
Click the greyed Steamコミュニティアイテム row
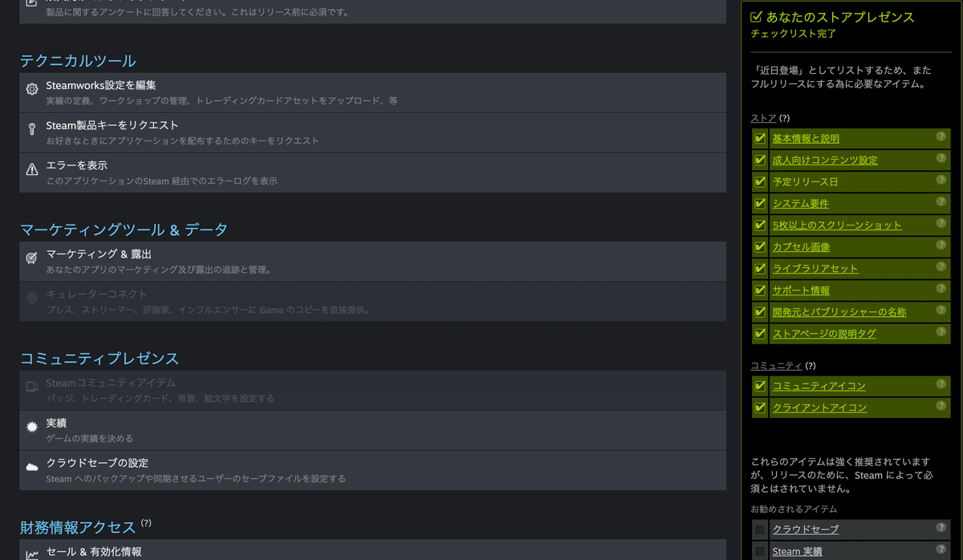click(372, 390)
